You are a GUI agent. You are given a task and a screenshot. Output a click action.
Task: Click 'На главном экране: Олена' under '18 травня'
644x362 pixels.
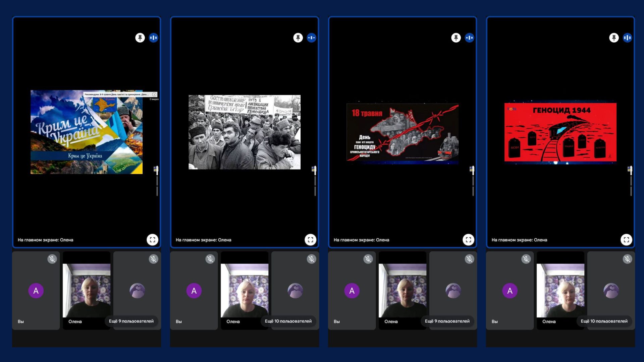pyautogui.click(x=361, y=240)
